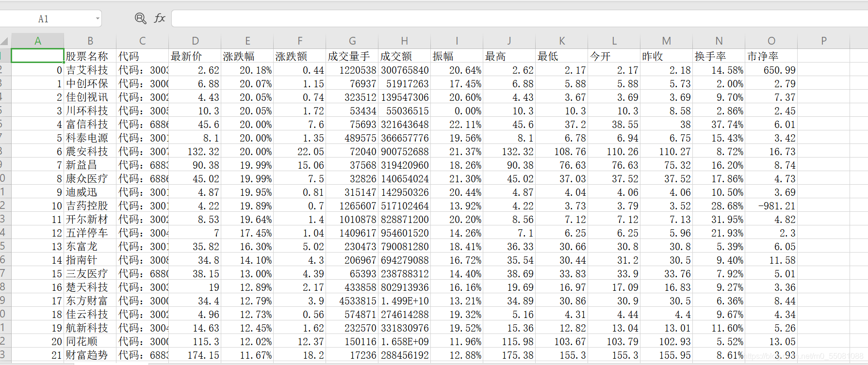Select column N header
The width and height of the screenshot is (868, 365).
[719, 41]
